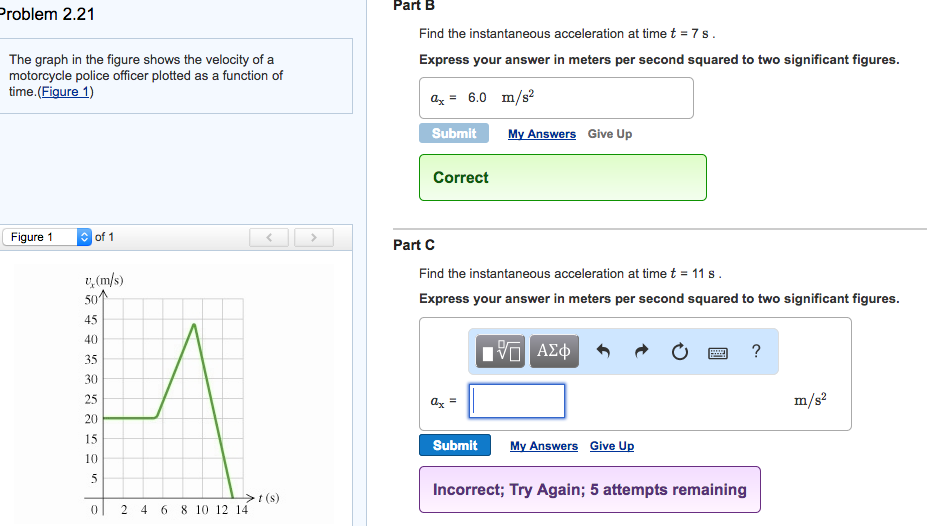Click the redo arrow in the equation toolbar
This screenshot has width=927, height=526.
641,351
